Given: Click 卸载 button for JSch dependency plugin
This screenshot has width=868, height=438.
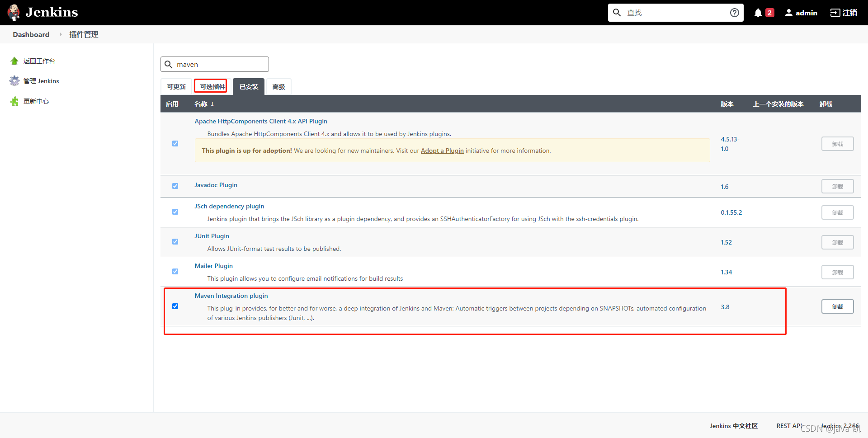Looking at the screenshot, I should pyautogui.click(x=837, y=212).
